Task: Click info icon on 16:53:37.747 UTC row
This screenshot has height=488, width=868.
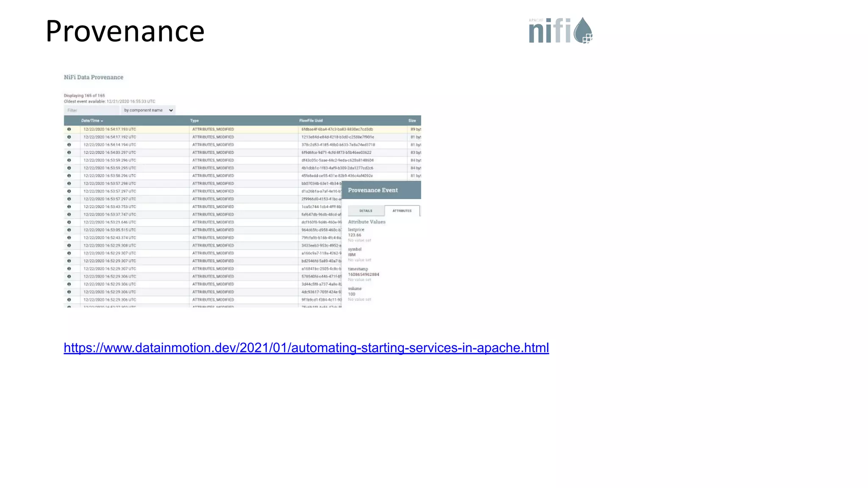Action: point(69,214)
